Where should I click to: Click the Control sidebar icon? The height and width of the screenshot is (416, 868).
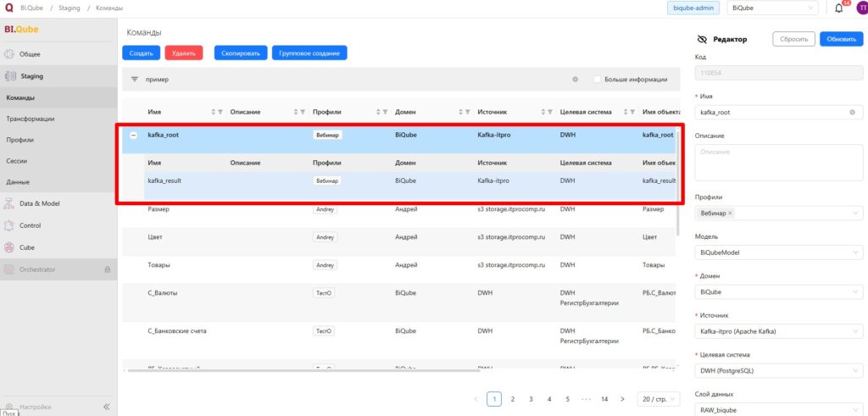pos(8,225)
